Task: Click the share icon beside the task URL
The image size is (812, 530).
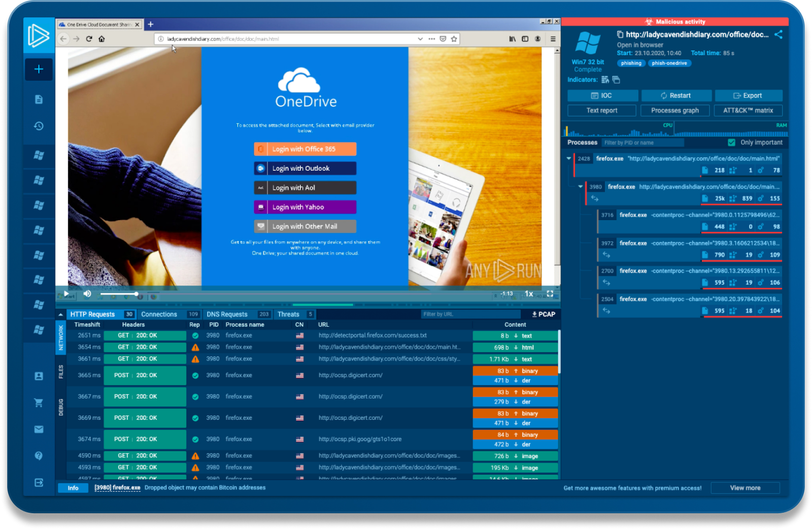Action: [x=779, y=34]
